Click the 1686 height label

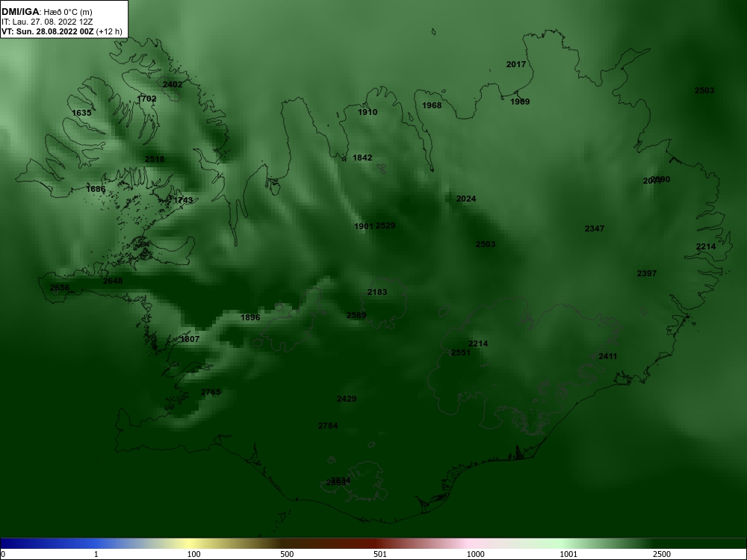[96, 190]
